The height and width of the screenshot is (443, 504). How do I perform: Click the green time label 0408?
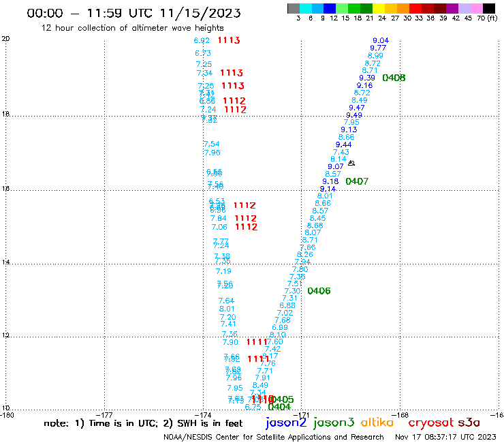[x=394, y=78]
